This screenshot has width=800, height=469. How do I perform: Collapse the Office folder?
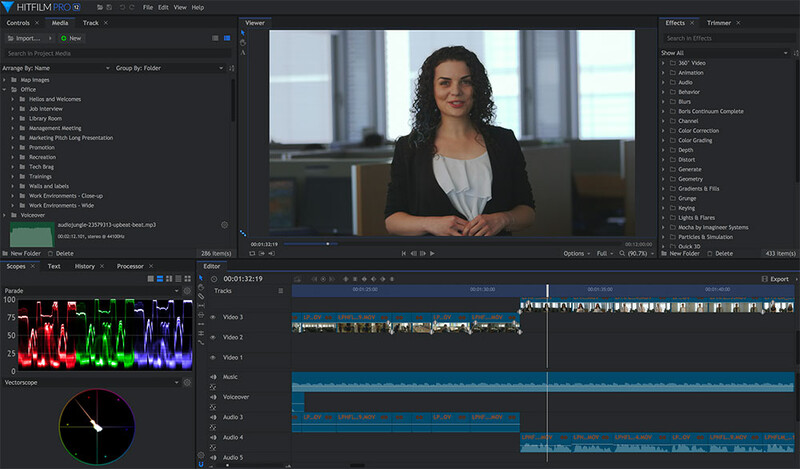(x=4, y=90)
